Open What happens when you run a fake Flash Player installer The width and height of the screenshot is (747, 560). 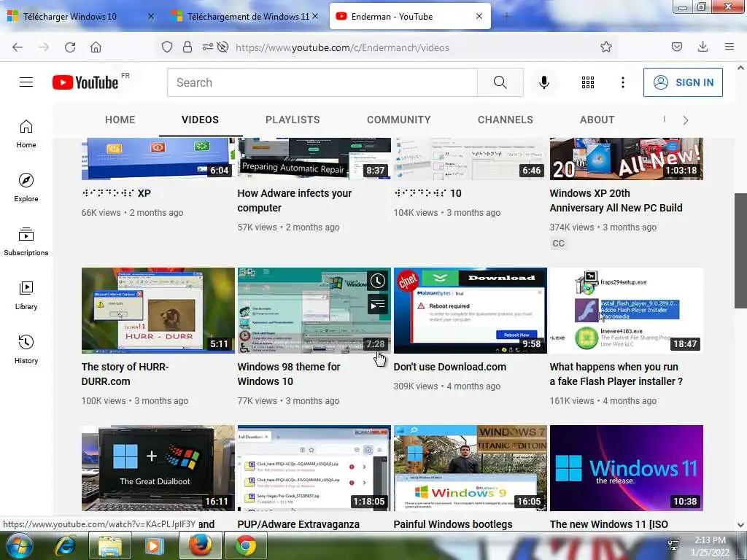coord(616,374)
